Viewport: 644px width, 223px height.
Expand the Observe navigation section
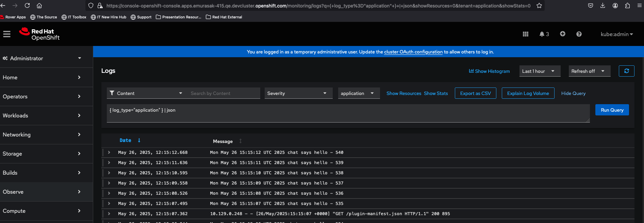pos(46,192)
